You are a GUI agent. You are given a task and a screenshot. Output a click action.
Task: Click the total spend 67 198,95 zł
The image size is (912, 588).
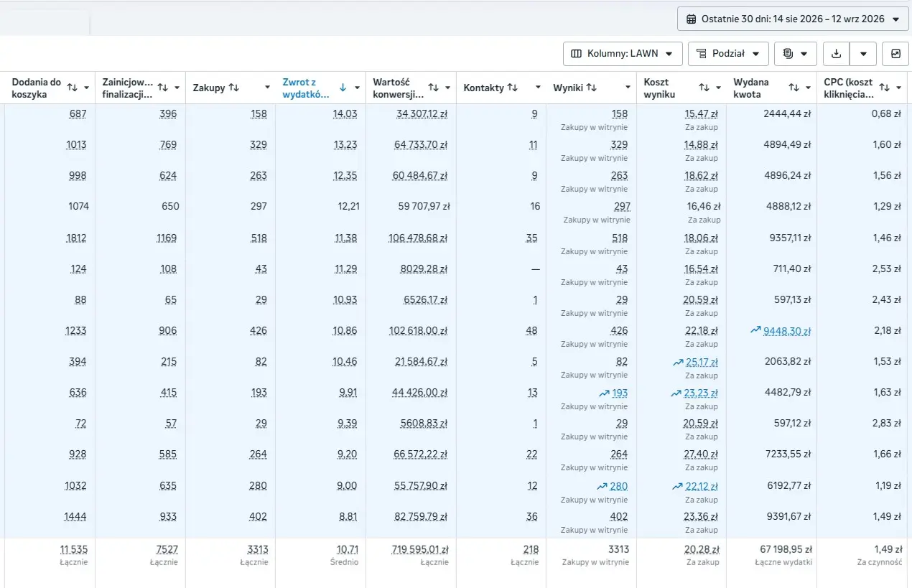[786, 549]
